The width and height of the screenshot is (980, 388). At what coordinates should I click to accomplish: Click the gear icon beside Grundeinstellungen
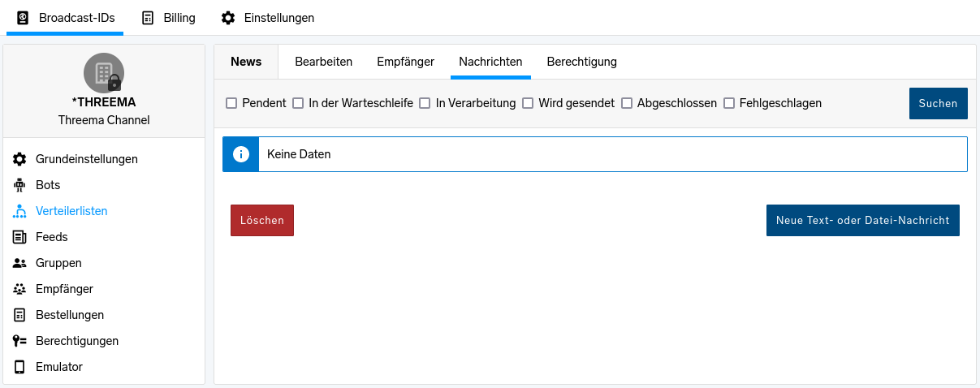point(19,159)
